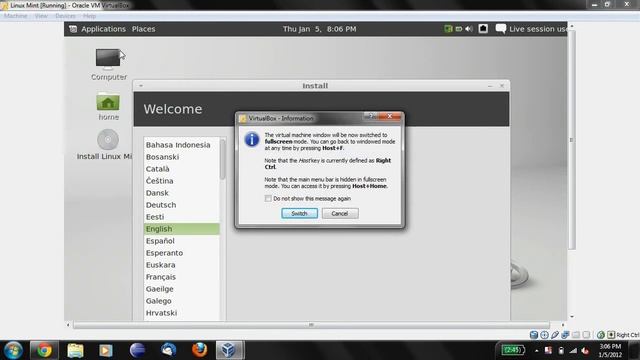Viewport: 640px width, 360px height.
Task: Click the blue sphere taskbar icon
Action: [137, 350]
